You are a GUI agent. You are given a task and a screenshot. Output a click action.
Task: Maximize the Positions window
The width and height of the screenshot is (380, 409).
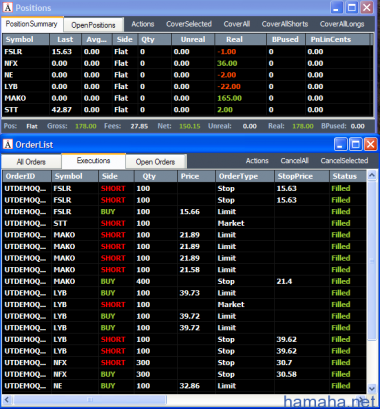pyautogui.click(x=352, y=7)
